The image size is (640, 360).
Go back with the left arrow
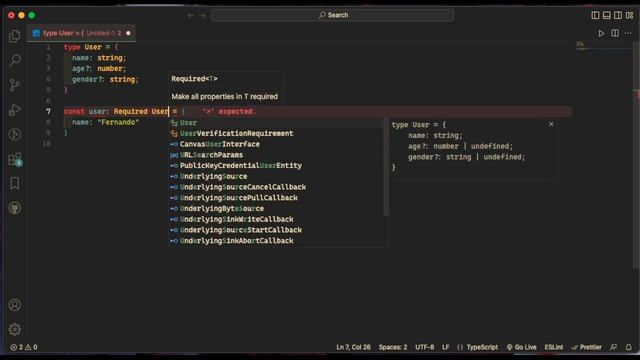(191, 16)
